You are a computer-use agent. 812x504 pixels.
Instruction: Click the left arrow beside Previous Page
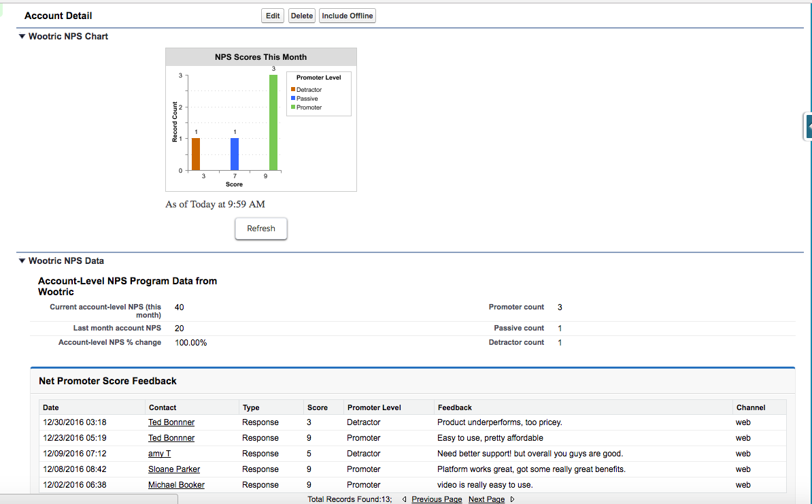pos(405,499)
